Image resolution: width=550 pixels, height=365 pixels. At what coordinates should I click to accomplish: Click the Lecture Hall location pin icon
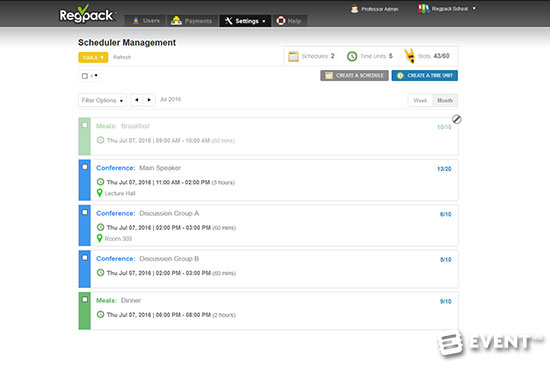tap(100, 193)
